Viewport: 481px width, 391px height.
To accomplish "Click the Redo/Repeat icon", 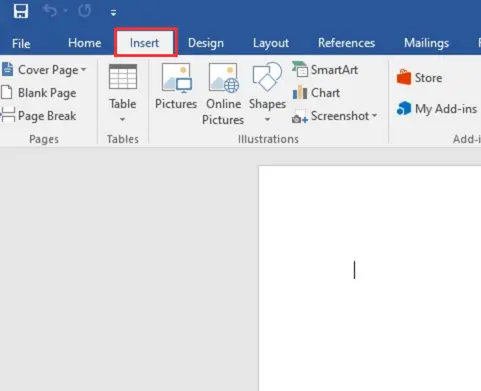I will 84,11.
